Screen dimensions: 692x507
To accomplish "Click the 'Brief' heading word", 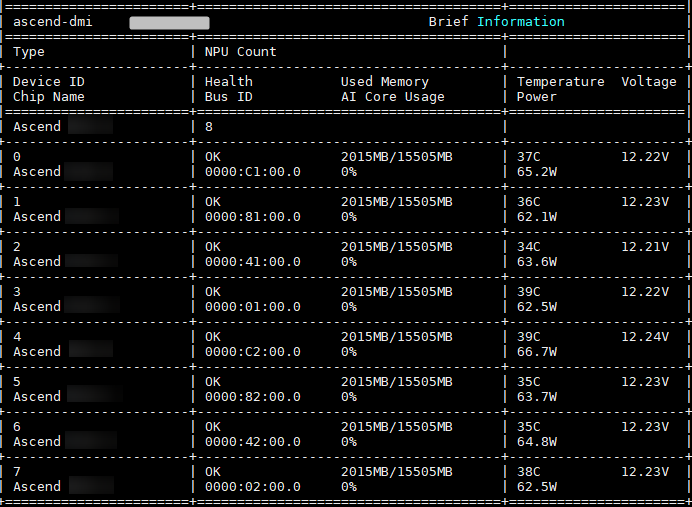I will coord(448,22).
